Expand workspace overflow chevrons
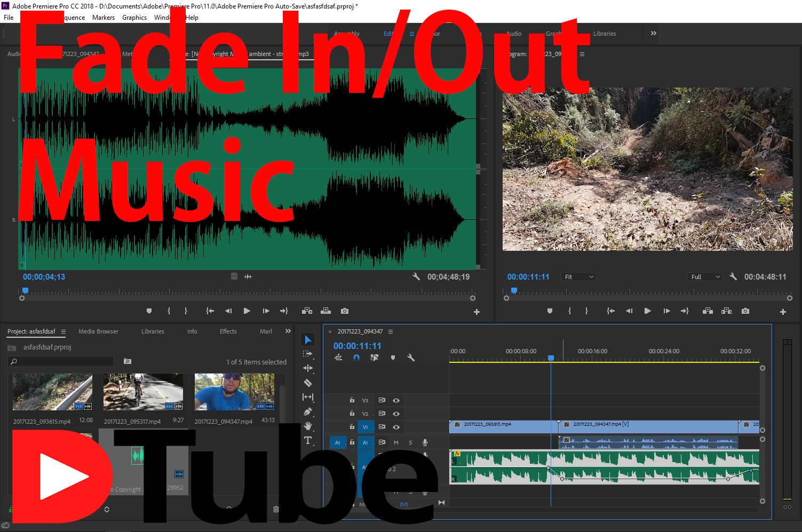Screen dimensions: 802x532 (x=654, y=33)
